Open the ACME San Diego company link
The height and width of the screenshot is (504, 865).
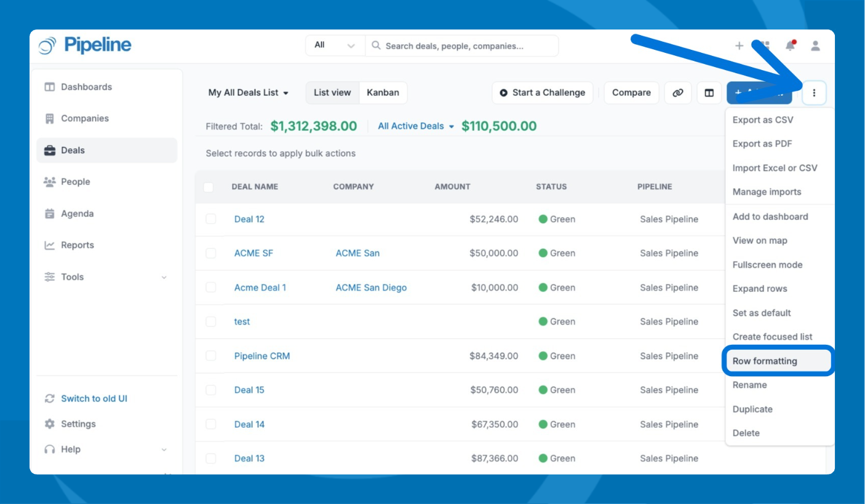[371, 288]
